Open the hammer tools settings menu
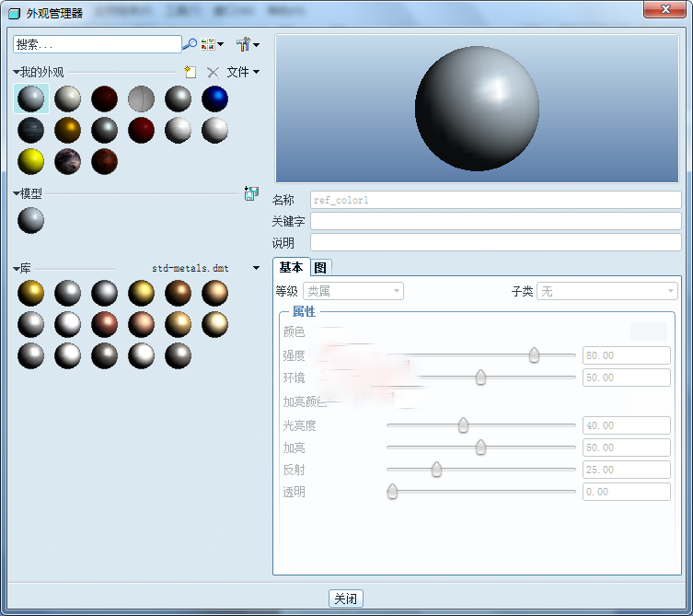 click(x=248, y=44)
